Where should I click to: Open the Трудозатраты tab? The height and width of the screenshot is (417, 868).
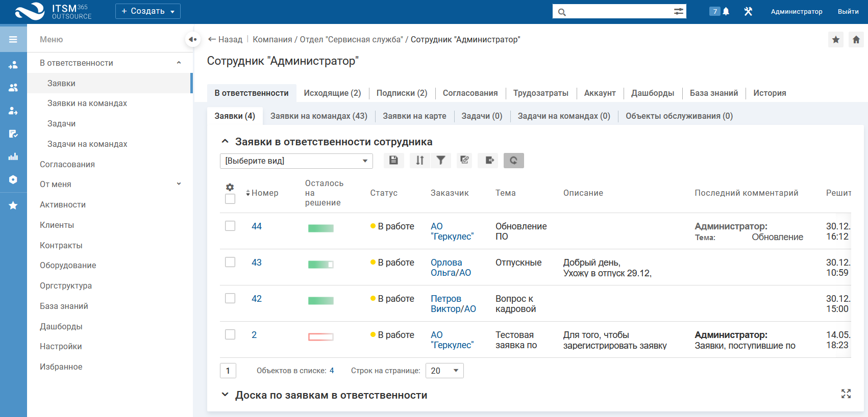(x=541, y=93)
